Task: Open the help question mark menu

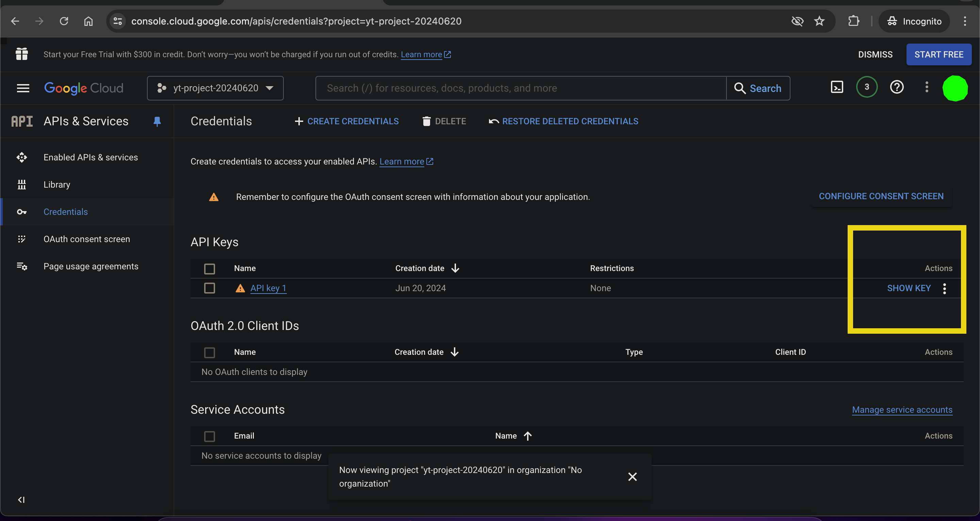Action: pos(897,88)
